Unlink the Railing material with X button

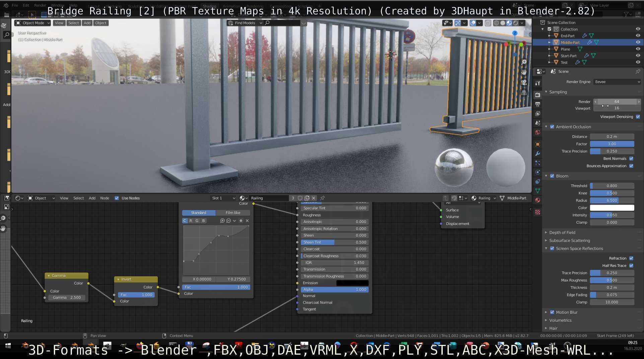[x=314, y=198]
